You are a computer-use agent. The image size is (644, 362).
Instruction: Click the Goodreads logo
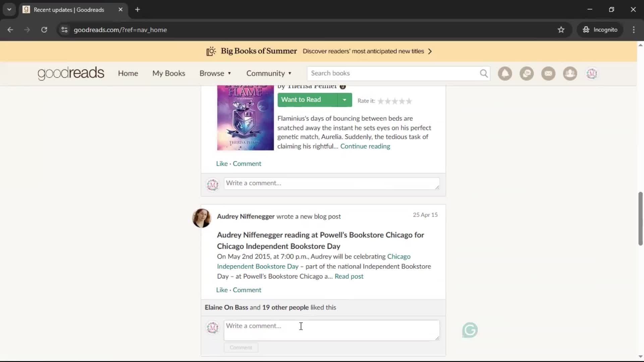[71, 73]
